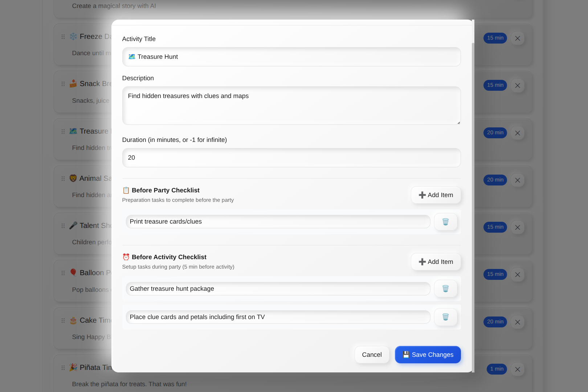Click the drag handle beside Cake Time

(x=63, y=320)
